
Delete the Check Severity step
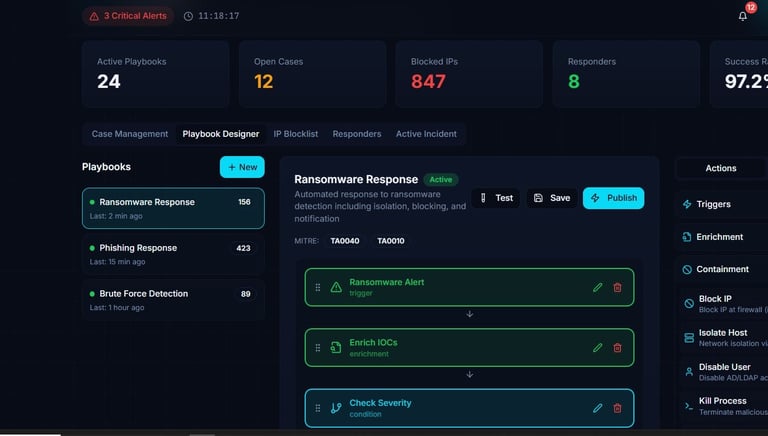[618, 408]
